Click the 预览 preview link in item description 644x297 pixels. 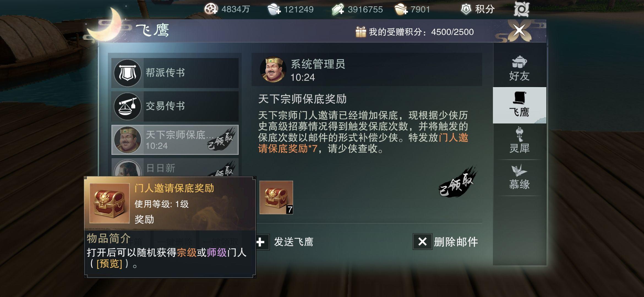109,263
